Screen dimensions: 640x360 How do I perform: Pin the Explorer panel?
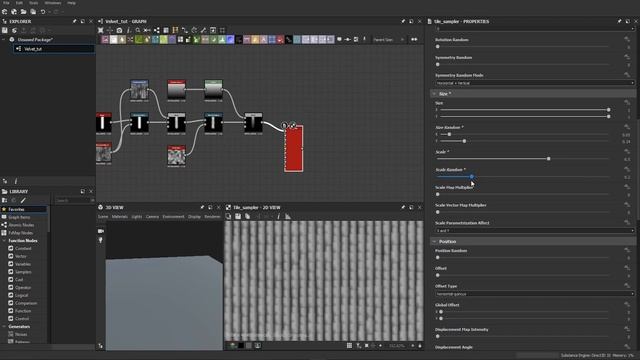[x=74, y=21]
